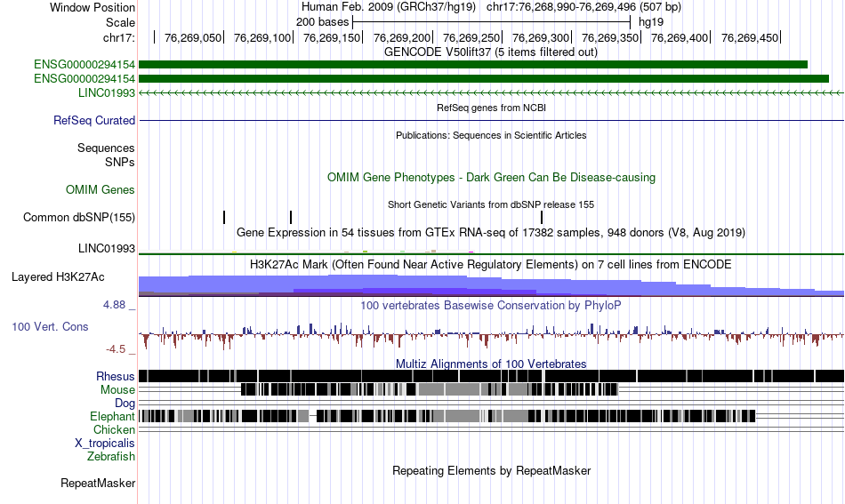845x504 pixels.
Task: Click the Human Feb. 2009 (GRCh37/hg19) text
Action: pyautogui.click(x=389, y=7)
